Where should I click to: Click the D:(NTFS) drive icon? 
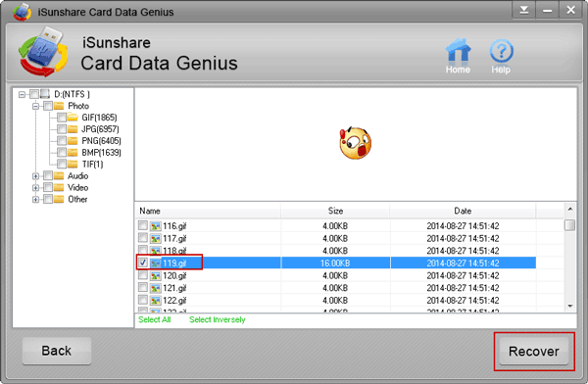(x=45, y=94)
